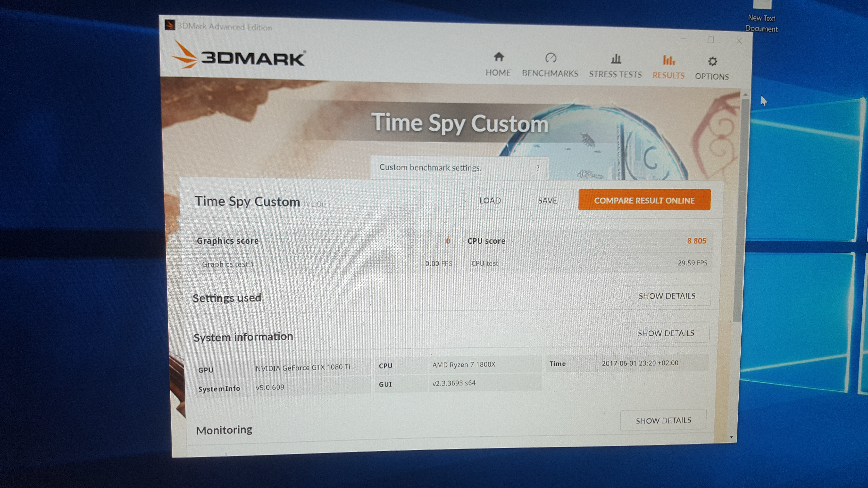
Task: Click the 0.00 FPS Graphics test 1 value
Action: click(439, 263)
